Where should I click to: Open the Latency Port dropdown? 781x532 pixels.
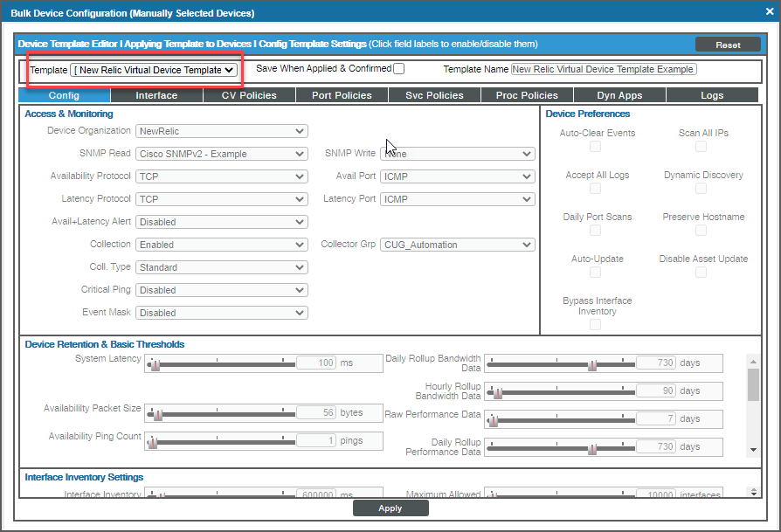click(x=458, y=199)
